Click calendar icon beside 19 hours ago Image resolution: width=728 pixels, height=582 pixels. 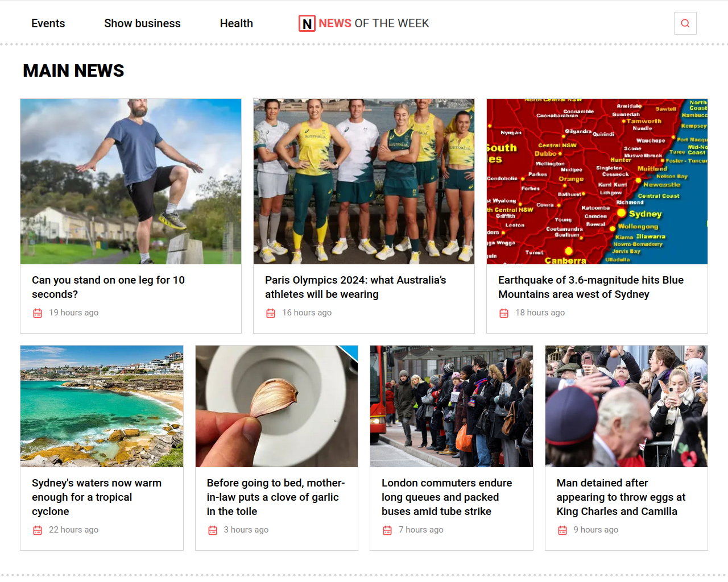(38, 313)
